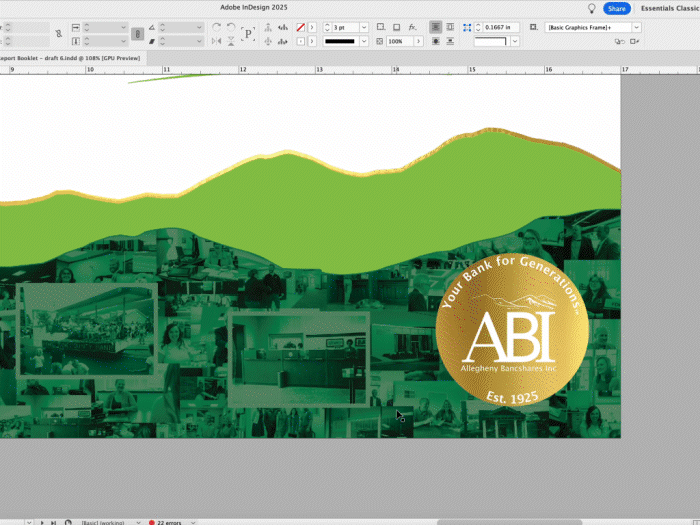
Task: Click the frame fitting handles icon
Action: (467, 28)
